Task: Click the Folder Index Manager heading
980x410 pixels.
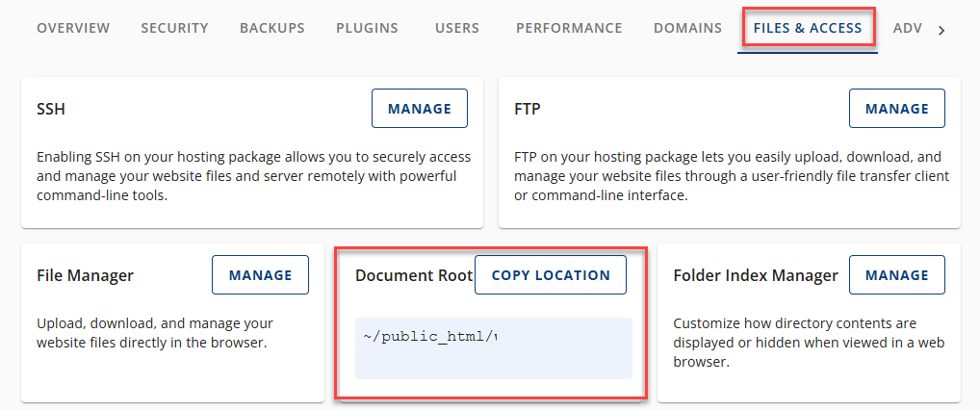Action: click(x=755, y=275)
